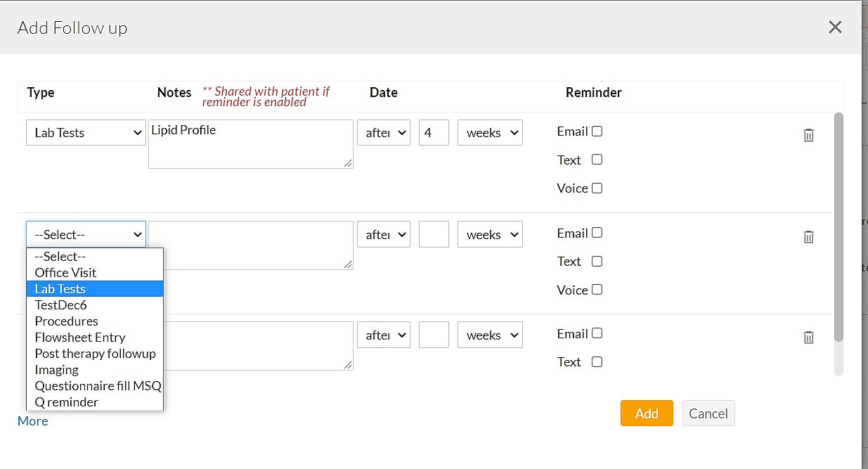Pick Post therapy followup from list
The height and width of the screenshot is (469, 868).
96,354
